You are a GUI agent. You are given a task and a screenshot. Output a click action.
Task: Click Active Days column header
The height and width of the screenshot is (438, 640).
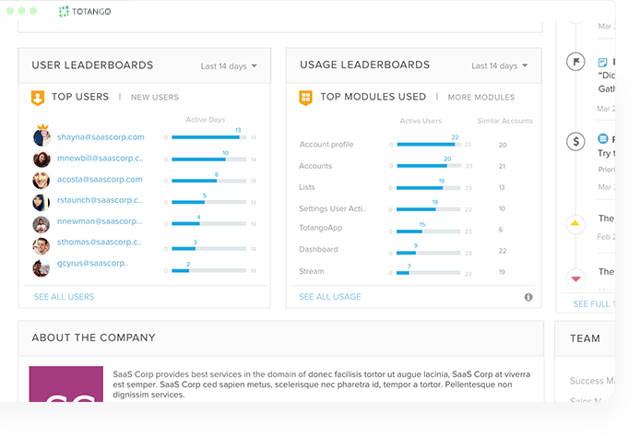click(x=205, y=120)
